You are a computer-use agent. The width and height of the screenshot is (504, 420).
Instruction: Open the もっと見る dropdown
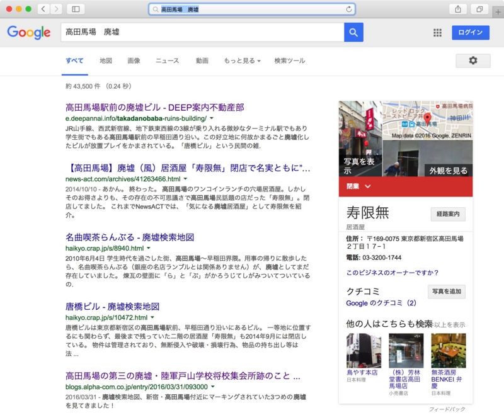[x=242, y=60]
